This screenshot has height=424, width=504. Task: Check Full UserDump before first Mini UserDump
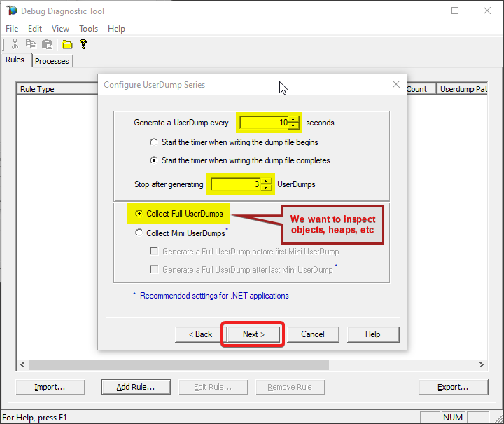click(x=154, y=252)
